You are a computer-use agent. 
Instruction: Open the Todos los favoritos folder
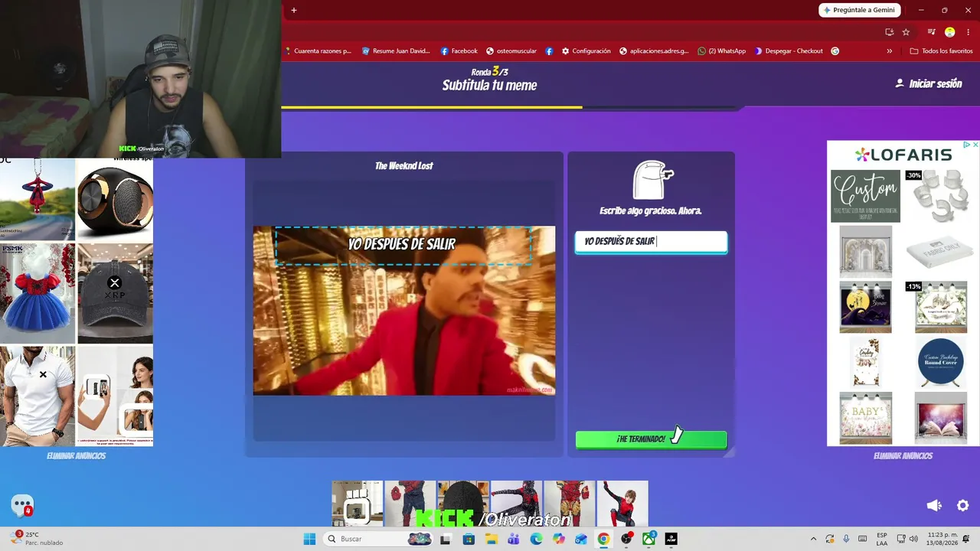941,51
